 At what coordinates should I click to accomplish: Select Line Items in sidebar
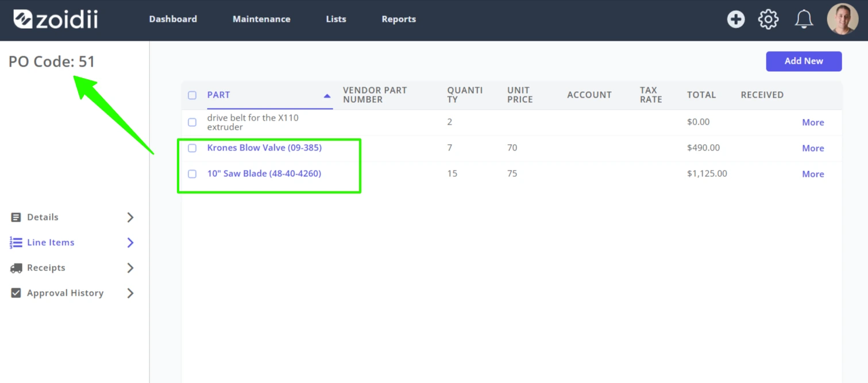coord(51,242)
